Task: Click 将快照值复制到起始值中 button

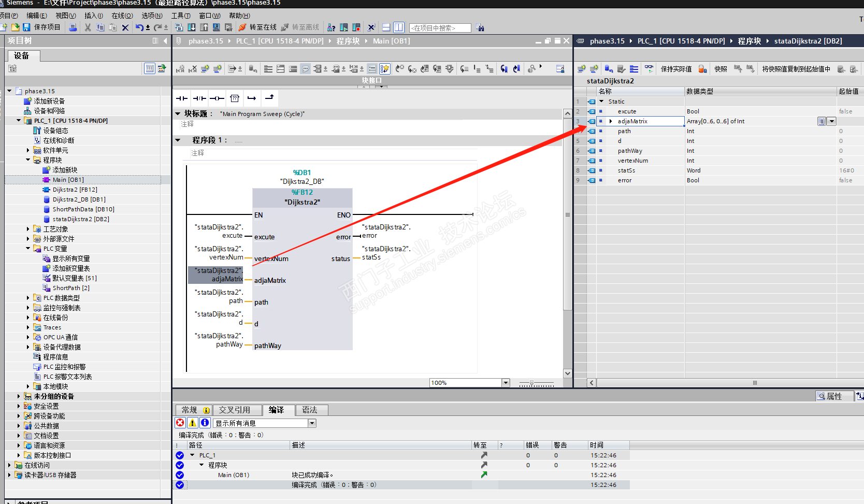Action: [796, 69]
